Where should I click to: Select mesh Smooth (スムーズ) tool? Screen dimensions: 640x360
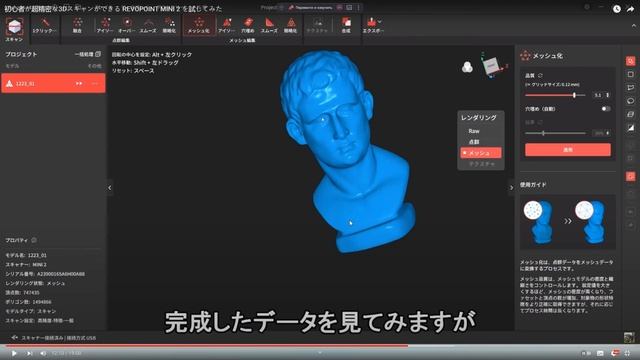(269, 25)
